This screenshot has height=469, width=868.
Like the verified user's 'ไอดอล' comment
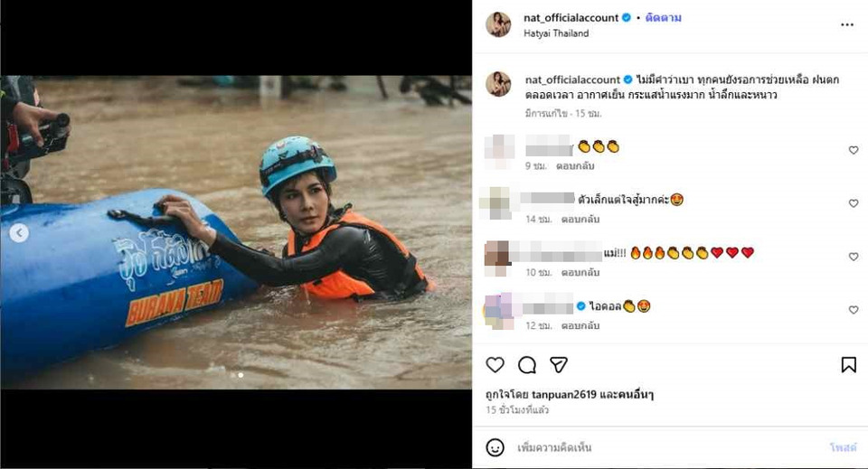(853, 310)
